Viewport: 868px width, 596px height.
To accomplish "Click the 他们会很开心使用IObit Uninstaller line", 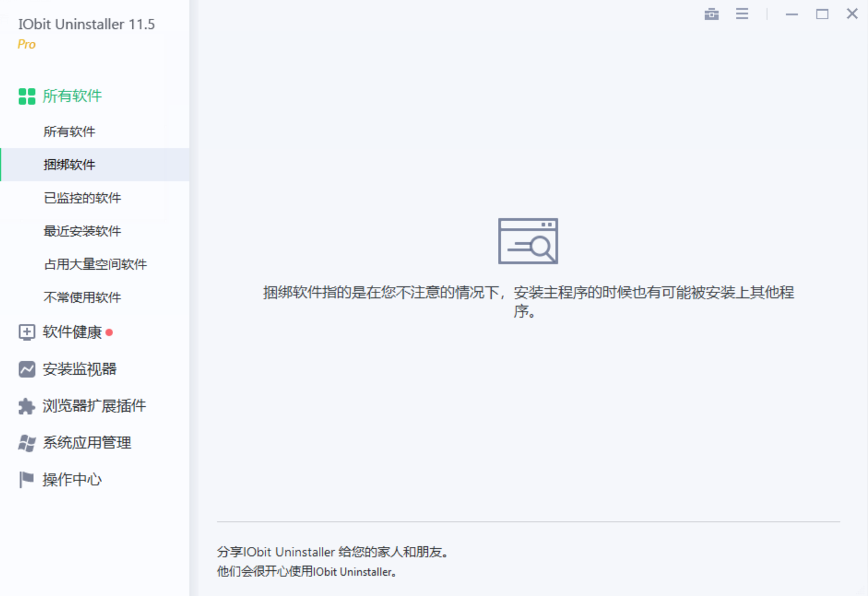I will click(x=307, y=571).
